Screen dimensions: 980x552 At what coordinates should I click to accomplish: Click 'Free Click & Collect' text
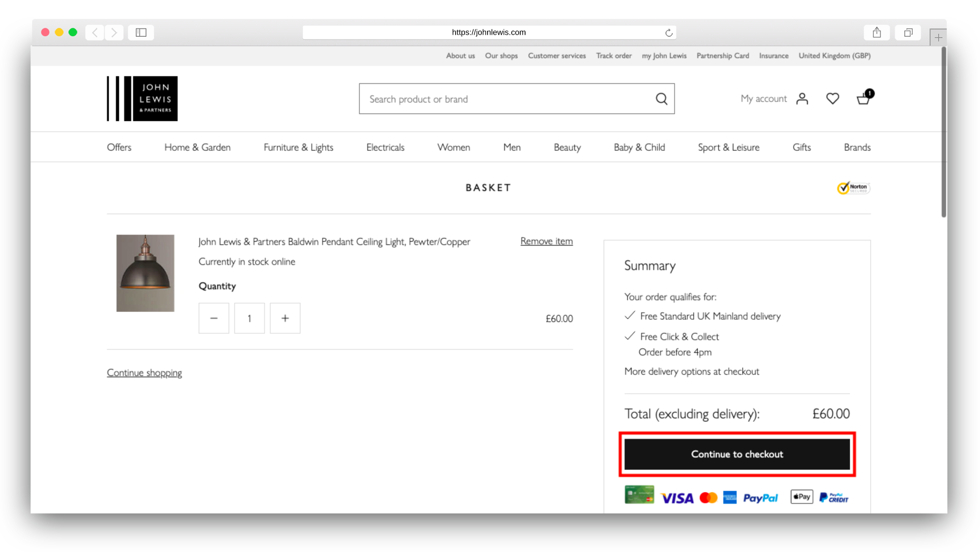(x=679, y=336)
